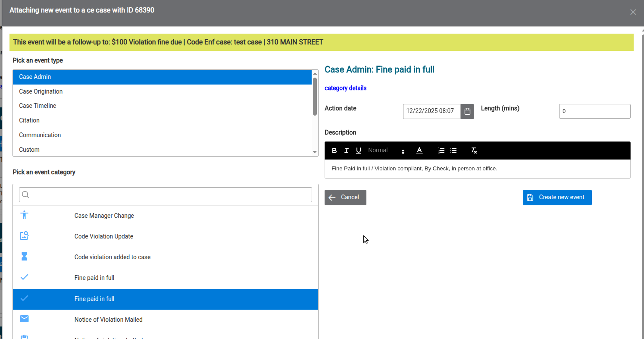
Task: Click the hourglass icon for Code violation added
Action: tap(24, 257)
